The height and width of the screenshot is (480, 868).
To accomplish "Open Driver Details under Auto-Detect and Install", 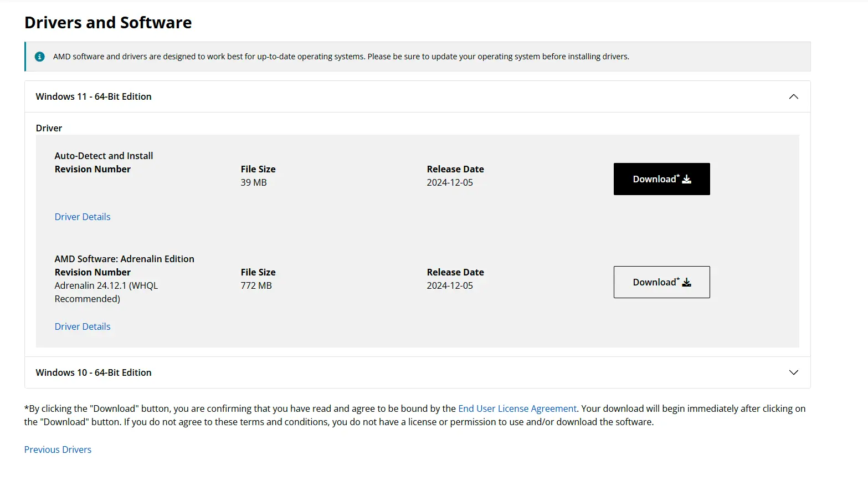I will coord(83,217).
